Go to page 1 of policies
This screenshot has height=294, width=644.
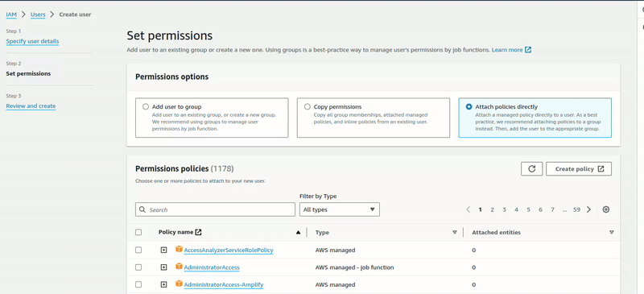[x=480, y=209]
